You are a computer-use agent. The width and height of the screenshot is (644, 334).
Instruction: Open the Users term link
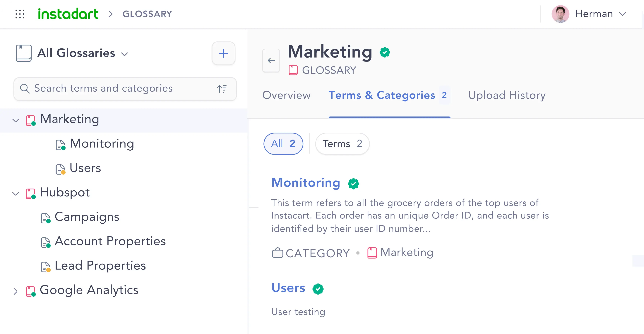[x=288, y=288]
